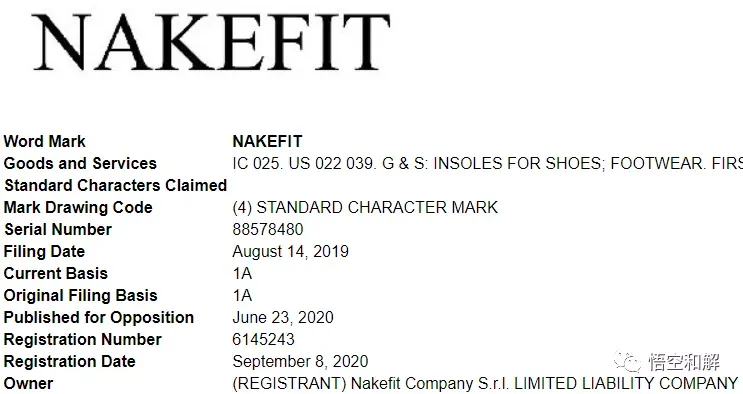Click registration number 6145243

click(x=263, y=339)
